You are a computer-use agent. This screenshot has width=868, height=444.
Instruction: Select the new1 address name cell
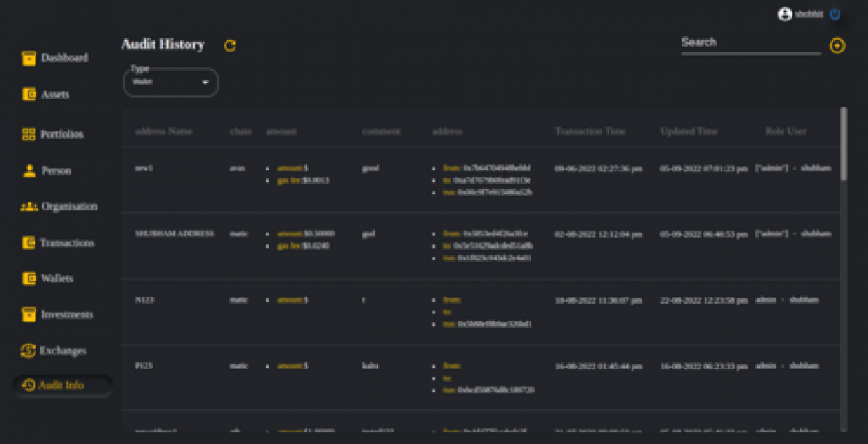143,169
